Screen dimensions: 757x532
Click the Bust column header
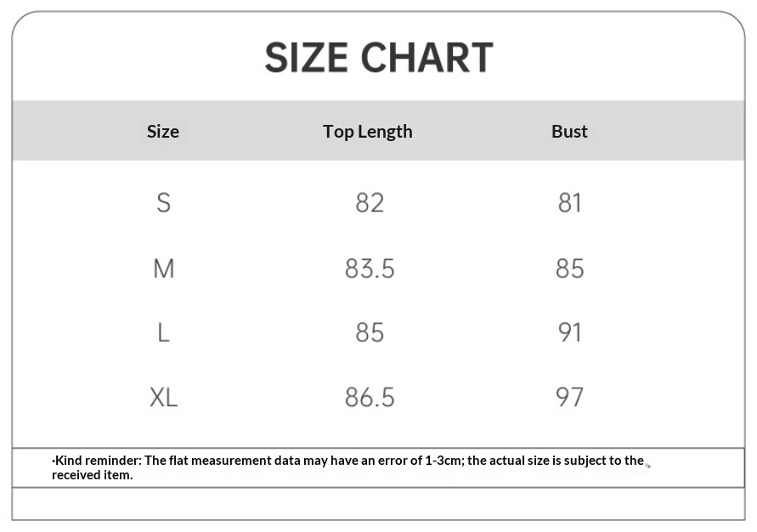click(569, 132)
